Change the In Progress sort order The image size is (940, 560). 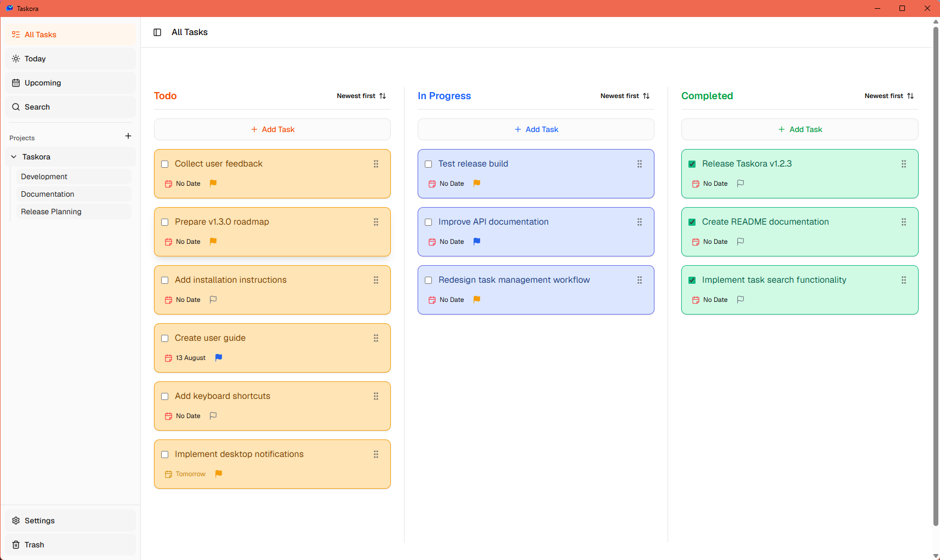pos(625,96)
